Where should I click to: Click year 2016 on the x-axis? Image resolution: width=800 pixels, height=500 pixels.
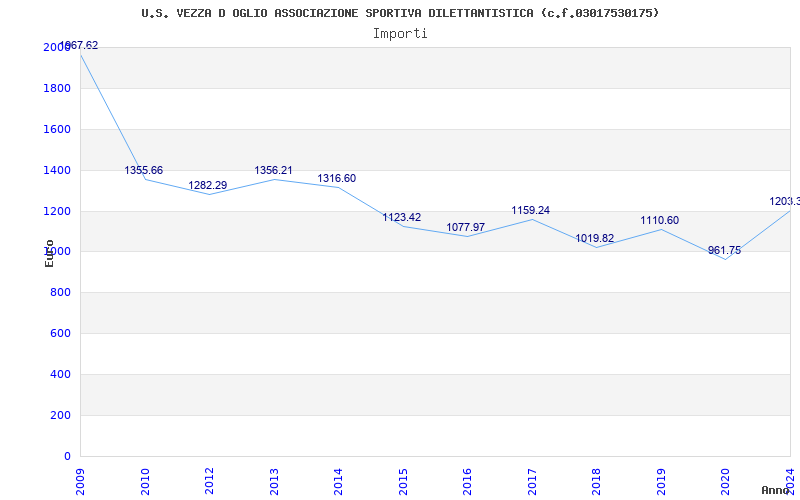[x=468, y=481]
